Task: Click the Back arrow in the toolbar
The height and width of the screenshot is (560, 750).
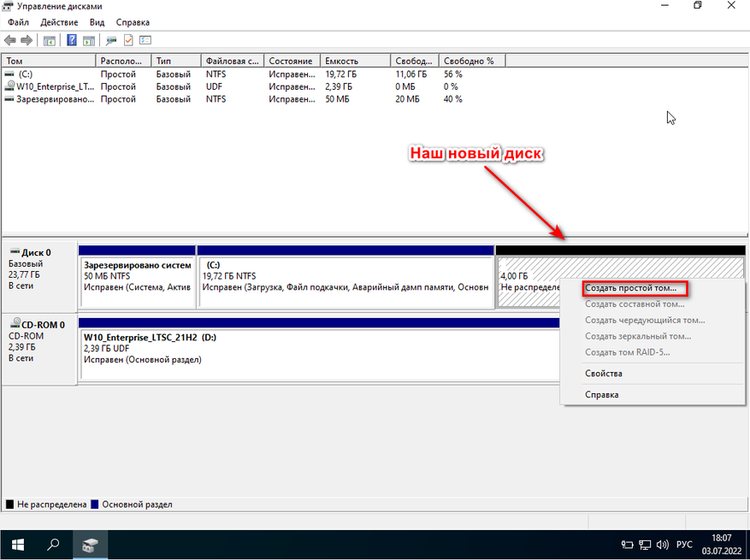Action: tap(9, 40)
